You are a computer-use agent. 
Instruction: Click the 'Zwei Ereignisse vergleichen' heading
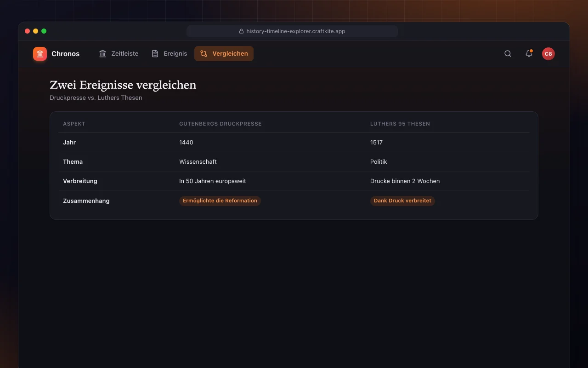[123, 85]
